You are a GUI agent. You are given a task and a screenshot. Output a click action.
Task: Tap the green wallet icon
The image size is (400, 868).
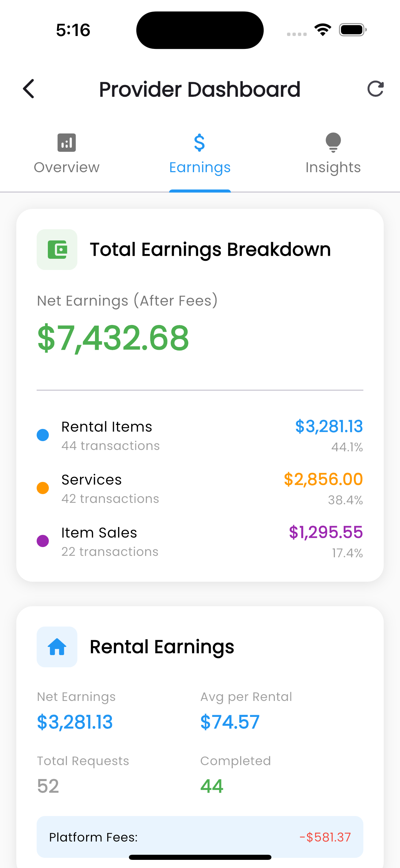[57, 250]
